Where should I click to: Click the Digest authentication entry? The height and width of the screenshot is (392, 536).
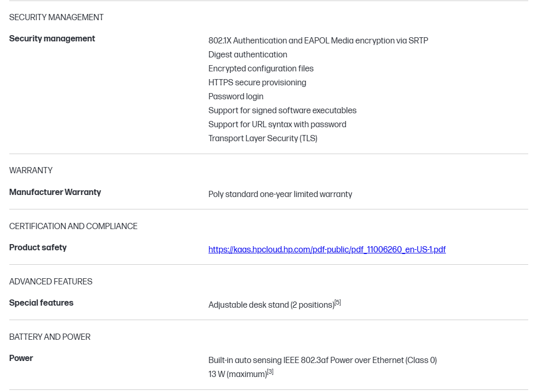click(247, 54)
